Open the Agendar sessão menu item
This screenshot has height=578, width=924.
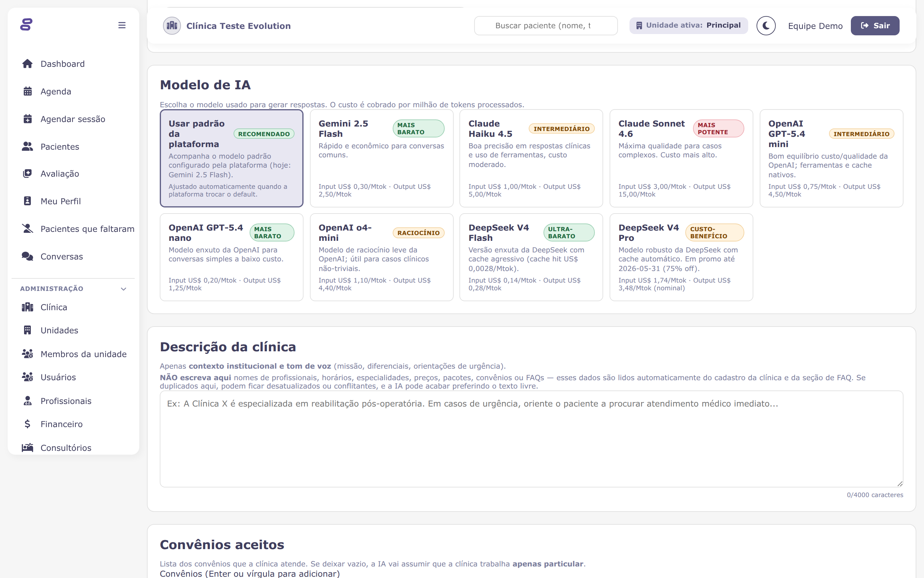[x=73, y=119]
